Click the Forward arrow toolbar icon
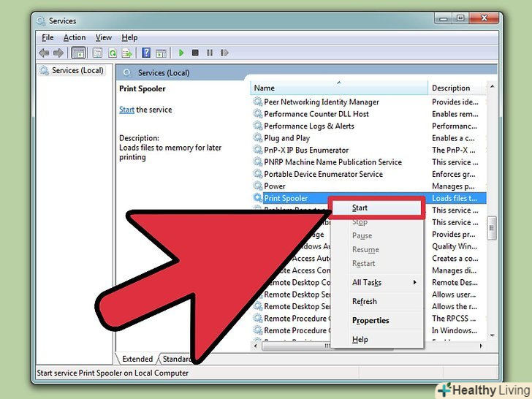Image resolution: width=532 pixels, height=399 pixels. click(x=58, y=53)
